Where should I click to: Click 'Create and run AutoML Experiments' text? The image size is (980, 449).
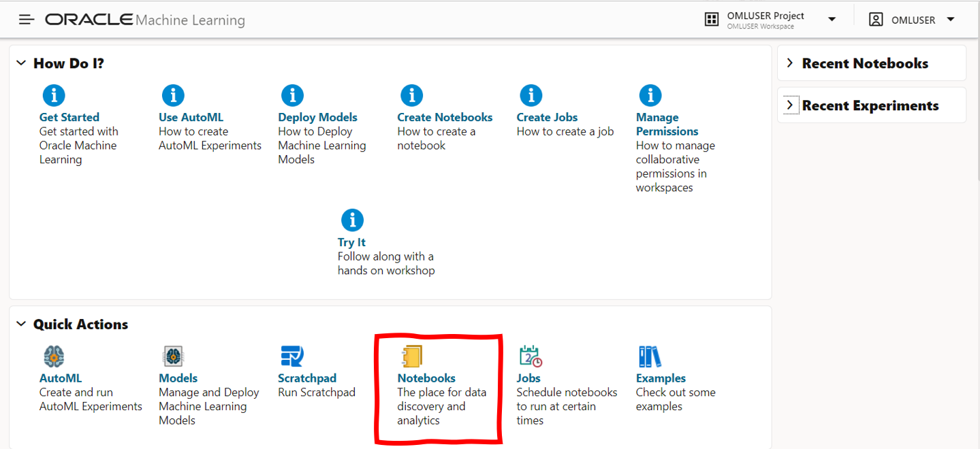[x=91, y=399]
